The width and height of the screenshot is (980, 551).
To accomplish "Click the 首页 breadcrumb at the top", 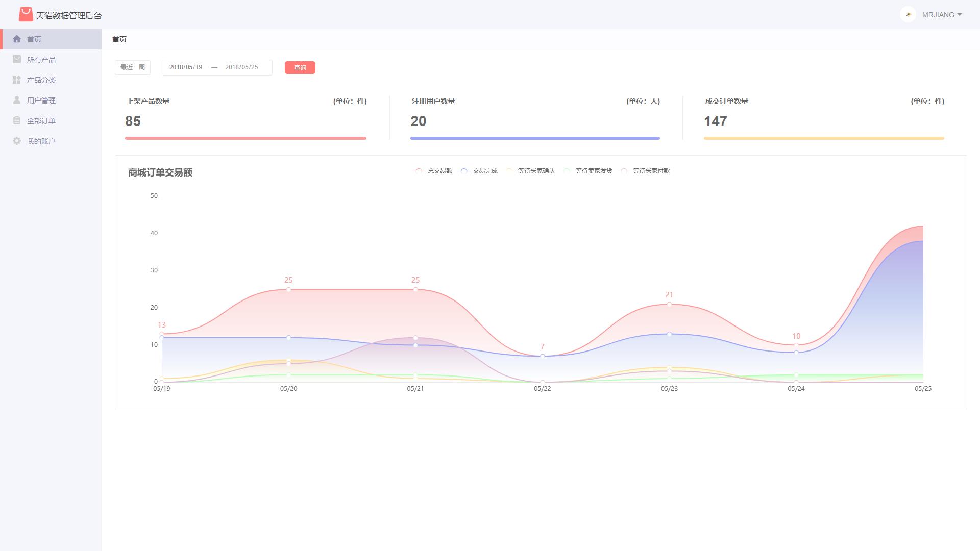I will pyautogui.click(x=119, y=39).
